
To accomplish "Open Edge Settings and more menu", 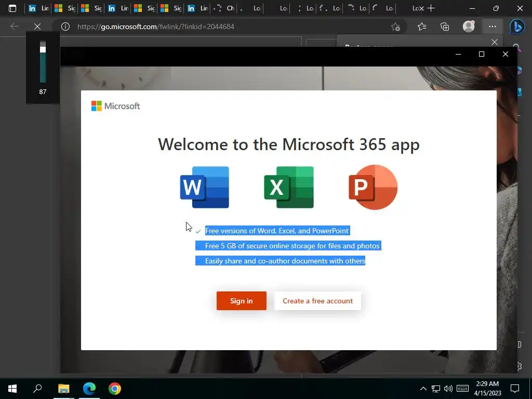I will (x=493, y=26).
